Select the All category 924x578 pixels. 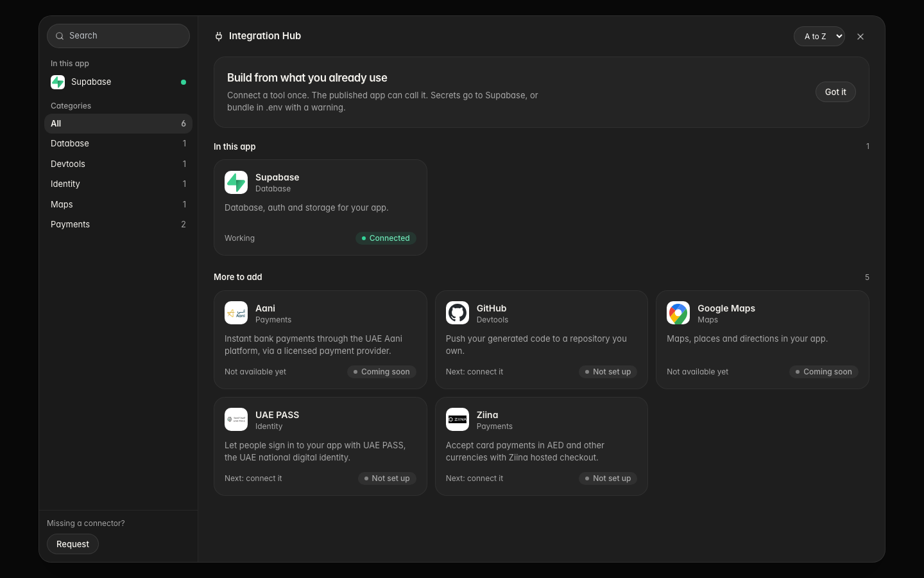tap(118, 123)
